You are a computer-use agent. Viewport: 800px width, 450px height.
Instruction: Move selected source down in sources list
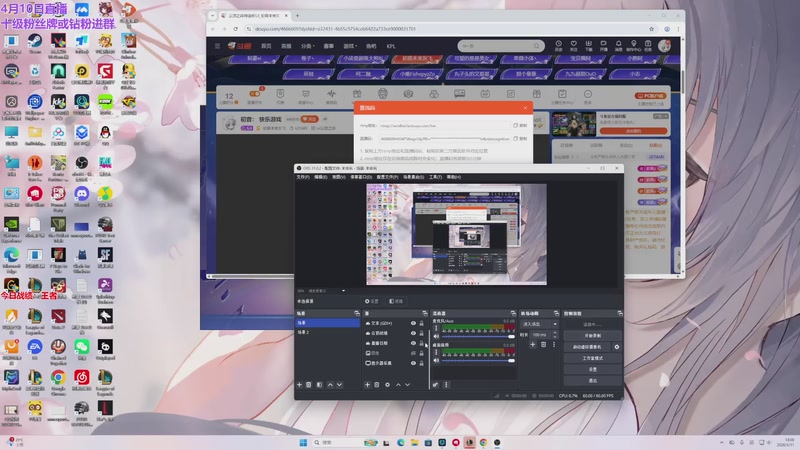pyautogui.click(x=408, y=385)
